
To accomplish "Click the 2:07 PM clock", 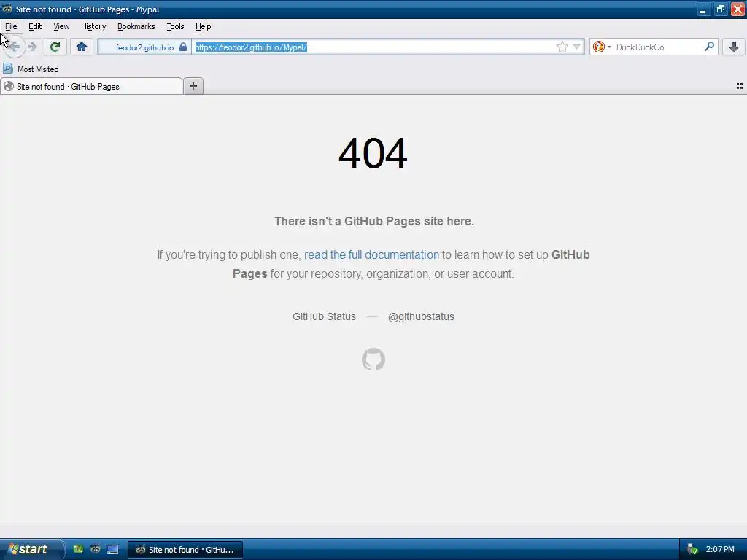I will point(720,550).
